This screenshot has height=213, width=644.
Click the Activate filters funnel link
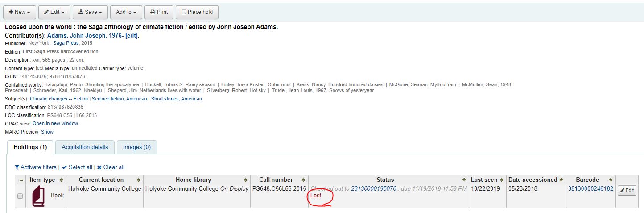pyautogui.click(x=36, y=167)
